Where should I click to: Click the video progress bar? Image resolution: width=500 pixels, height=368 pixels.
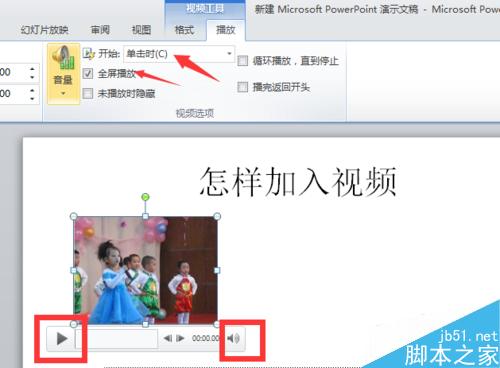tap(117, 339)
